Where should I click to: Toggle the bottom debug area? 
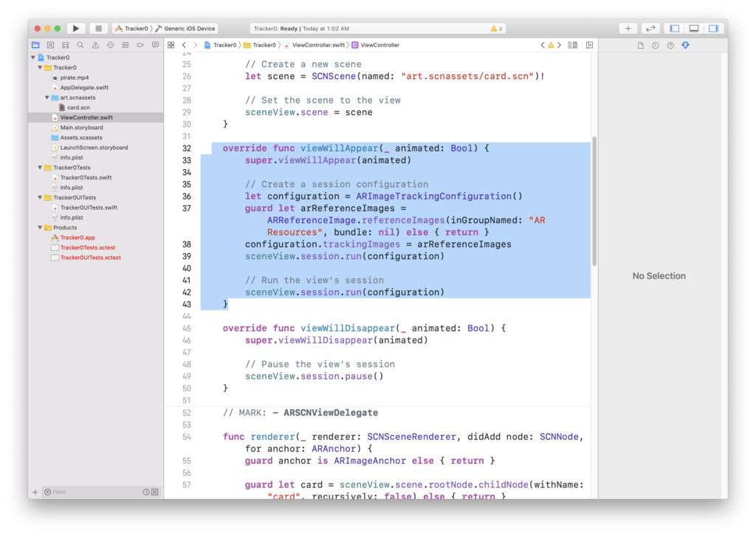tap(693, 29)
